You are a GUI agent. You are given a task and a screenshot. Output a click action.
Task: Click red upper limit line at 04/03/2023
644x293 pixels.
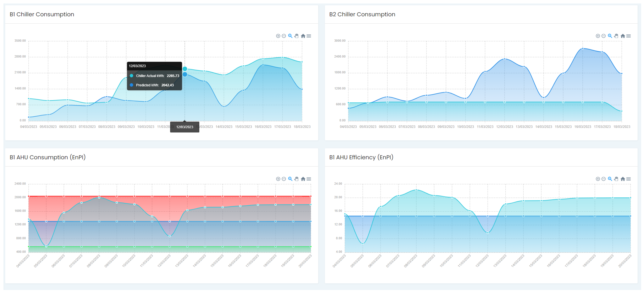[x=29, y=197]
